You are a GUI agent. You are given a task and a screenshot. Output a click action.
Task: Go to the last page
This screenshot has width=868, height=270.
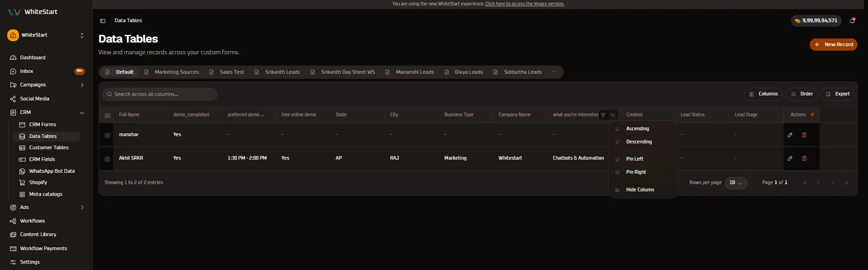pos(846,183)
